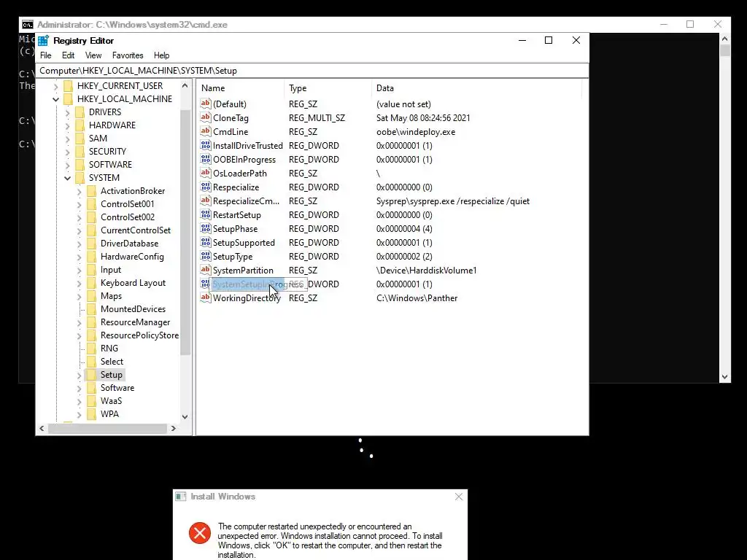This screenshot has width=747, height=560.
Task: Open the Edit menu
Action: point(68,55)
